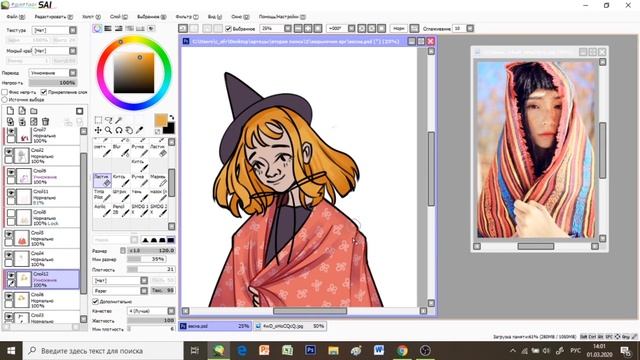
Task: Hide layer Слой4 with its eye icon
Action: coord(9,255)
